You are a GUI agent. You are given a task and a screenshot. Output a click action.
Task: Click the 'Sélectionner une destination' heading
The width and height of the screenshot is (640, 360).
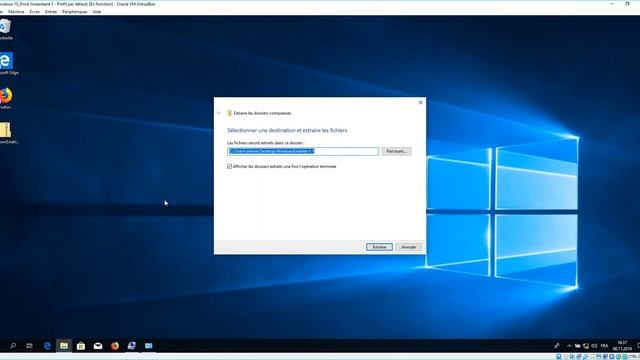287,130
